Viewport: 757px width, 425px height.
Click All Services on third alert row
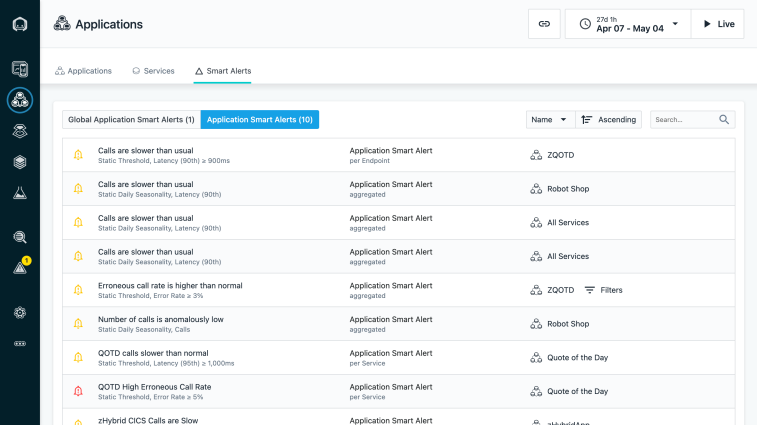[568, 223]
